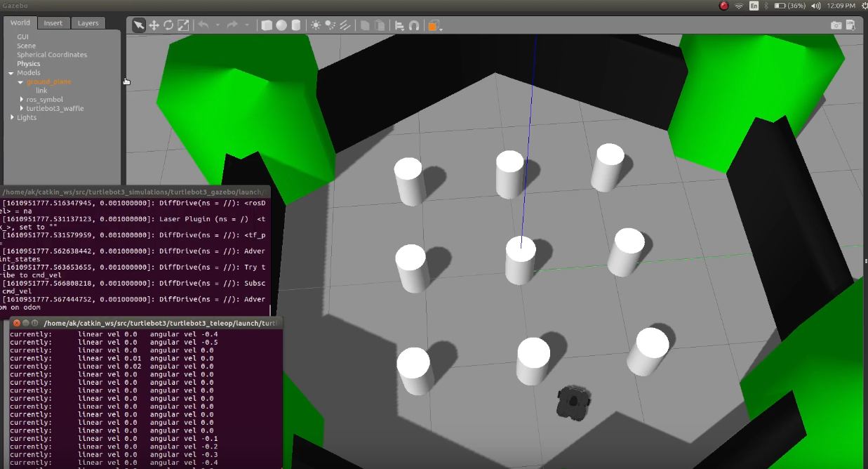Collapse the Models tree node
The image size is (868, 469).
[11, 73]
